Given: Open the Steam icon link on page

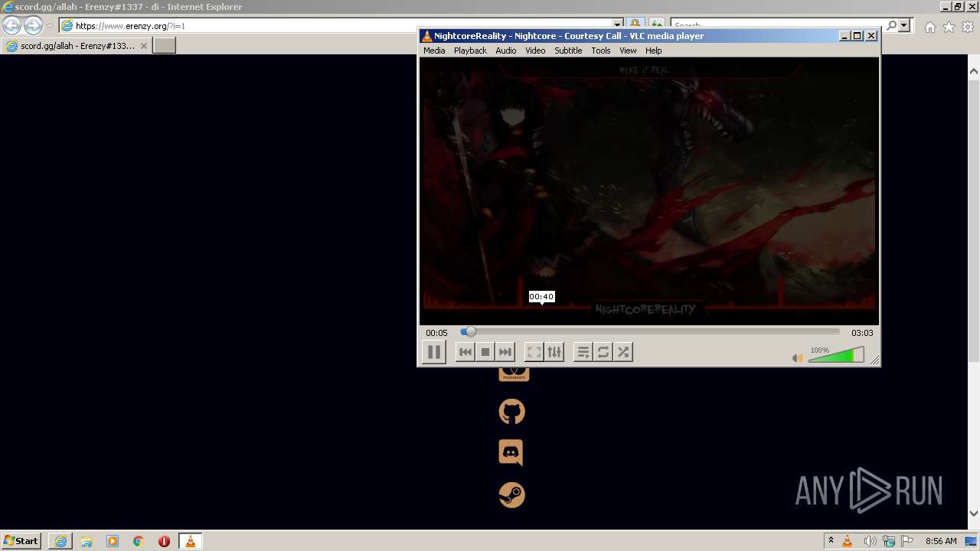Looking at the screenshot, I should (511, 494).
